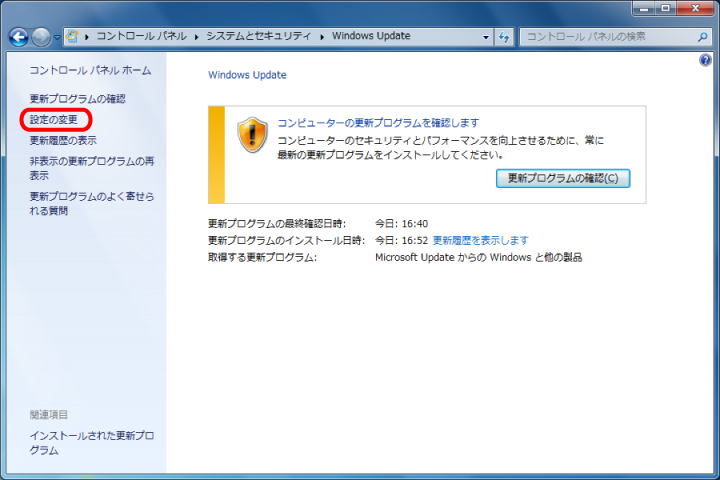Image resolution: width=720 pixels, height=480 pixels.
Task: Maximize the Windows Update window
Action: (x=665, y=8)
